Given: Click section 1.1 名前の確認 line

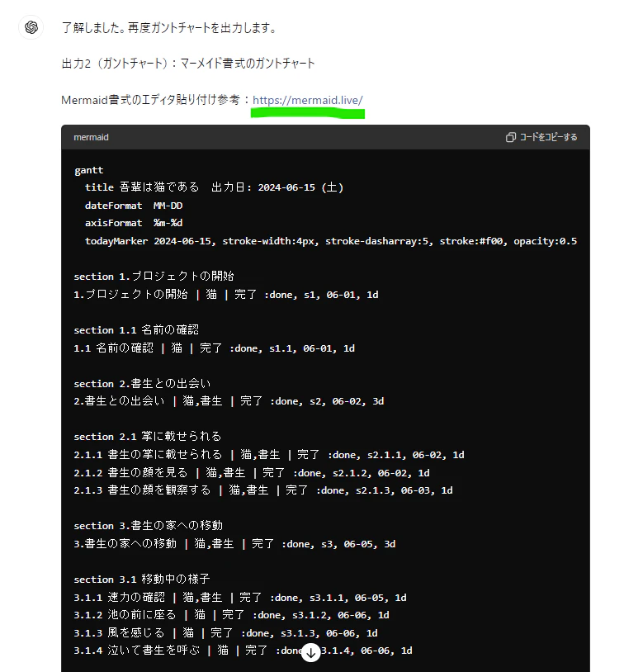Looking at the screenshot, I should (136, 330).
